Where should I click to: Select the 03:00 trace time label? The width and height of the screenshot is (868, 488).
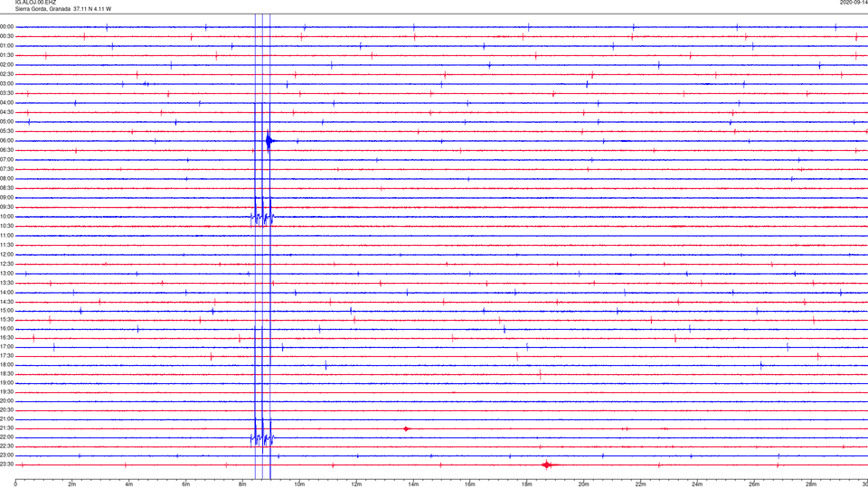point(6,84)
